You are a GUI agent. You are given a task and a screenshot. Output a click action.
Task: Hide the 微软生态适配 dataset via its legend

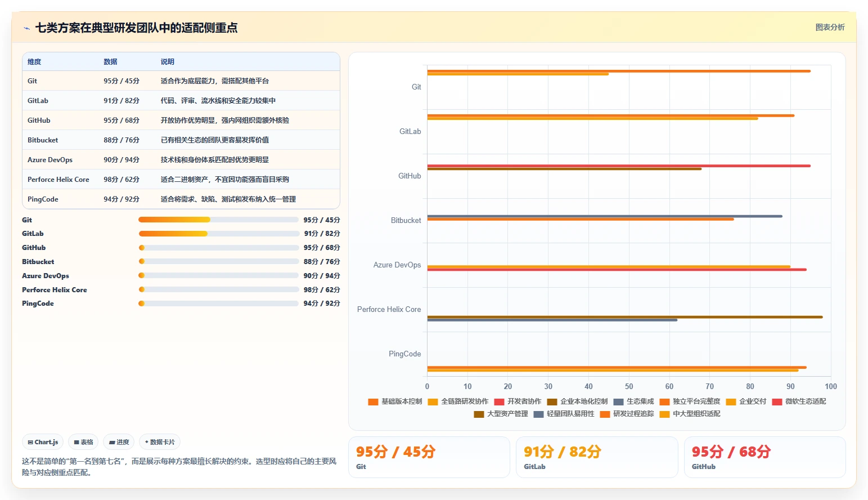coord(799,401)
